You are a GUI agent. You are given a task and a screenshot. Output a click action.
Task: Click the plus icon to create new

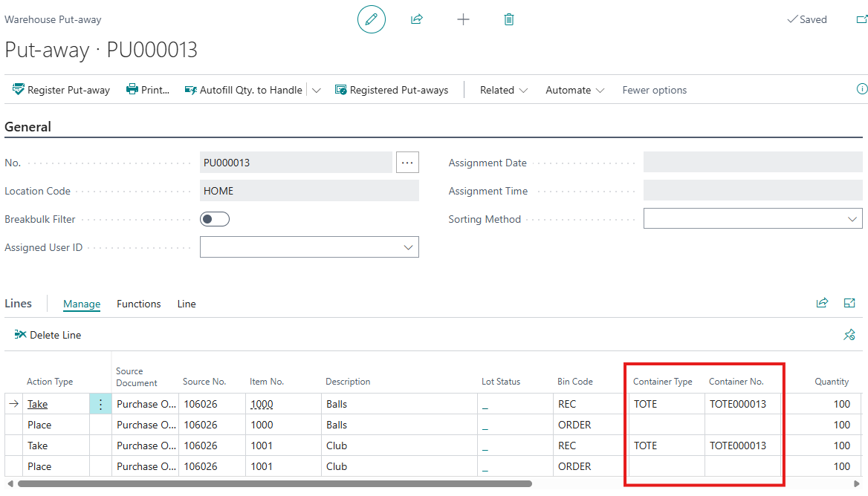point(463,19)
